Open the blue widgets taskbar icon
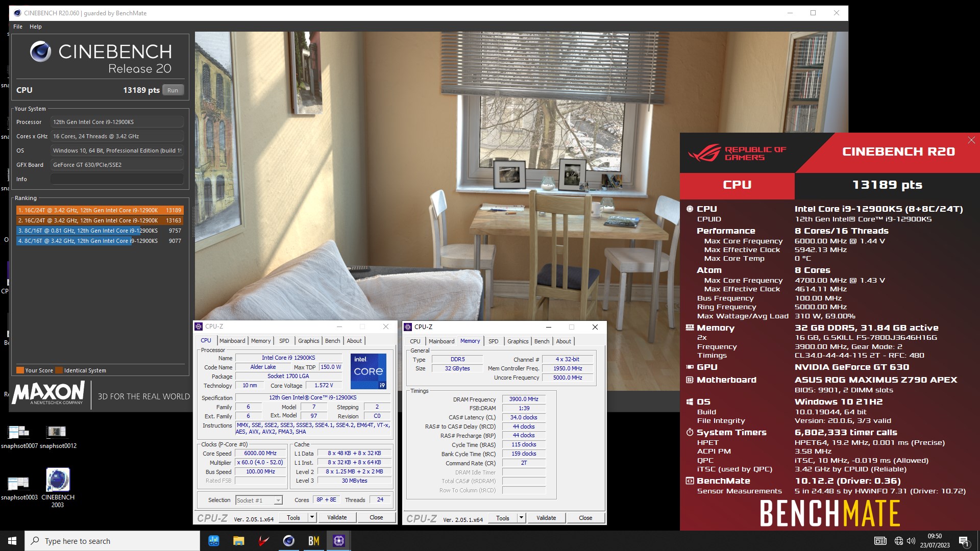The width and height of the screenshot is (980, 551). click(x=214, y=541)
